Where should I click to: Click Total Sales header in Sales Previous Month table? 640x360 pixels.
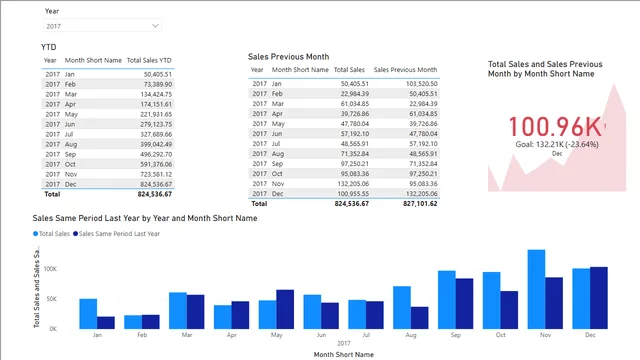click(349, 70)
